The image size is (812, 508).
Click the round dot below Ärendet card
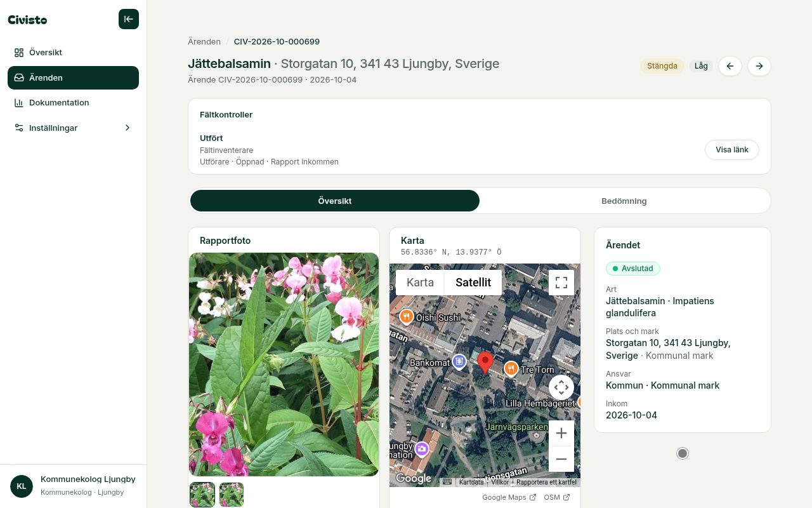pyautogui.click(x=683, y=453)
